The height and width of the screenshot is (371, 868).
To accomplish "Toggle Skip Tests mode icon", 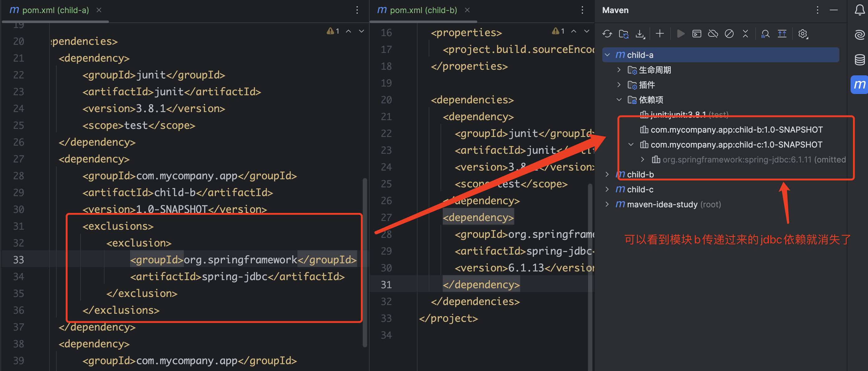I will click(729, 34).
